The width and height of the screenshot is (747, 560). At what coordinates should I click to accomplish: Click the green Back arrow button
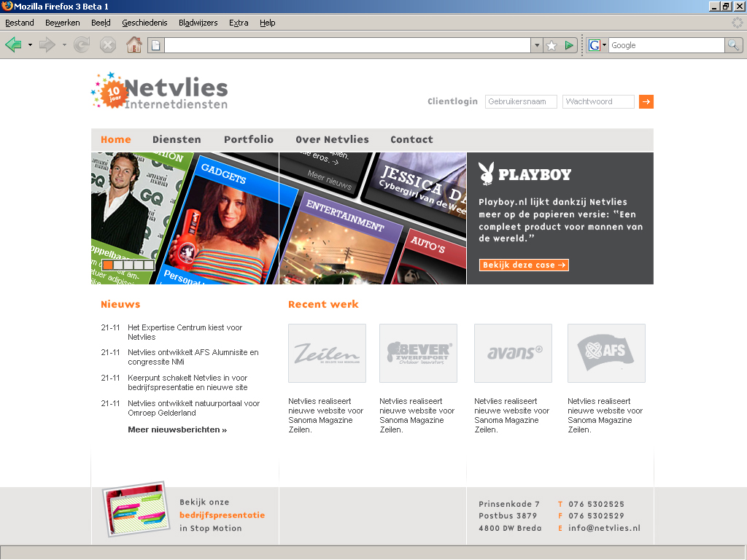(13, 45)
